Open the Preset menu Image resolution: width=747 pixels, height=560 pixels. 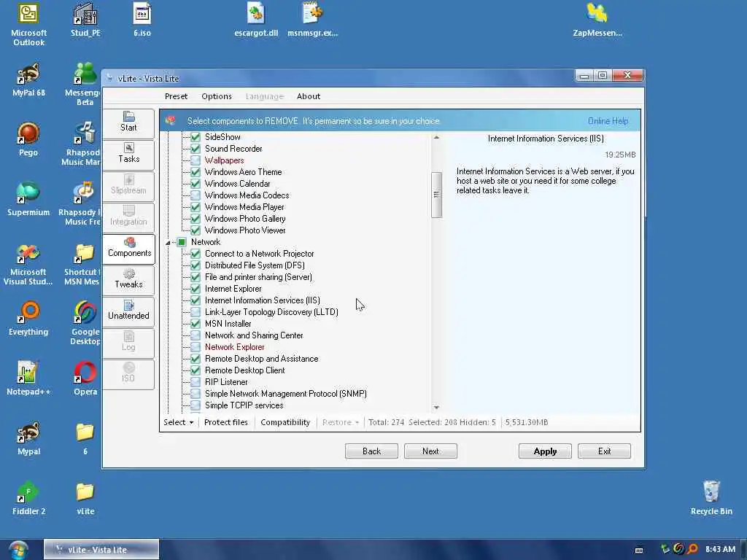(x=177, y=96)
